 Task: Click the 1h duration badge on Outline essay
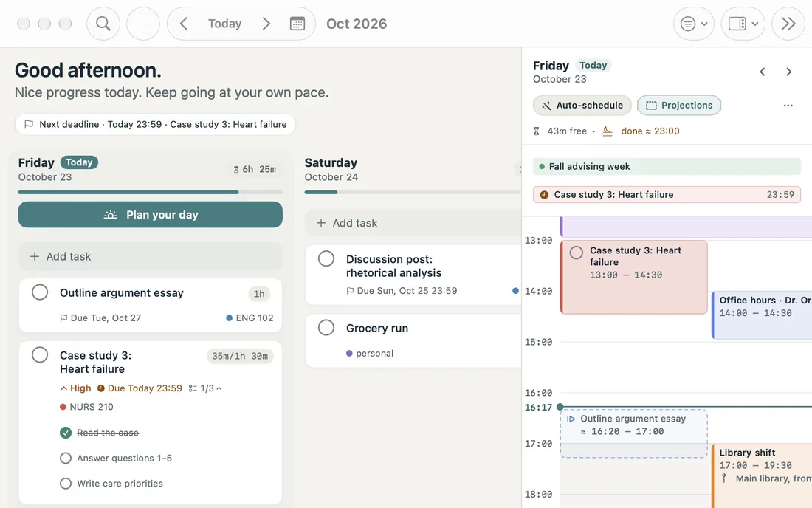point(259,294)
